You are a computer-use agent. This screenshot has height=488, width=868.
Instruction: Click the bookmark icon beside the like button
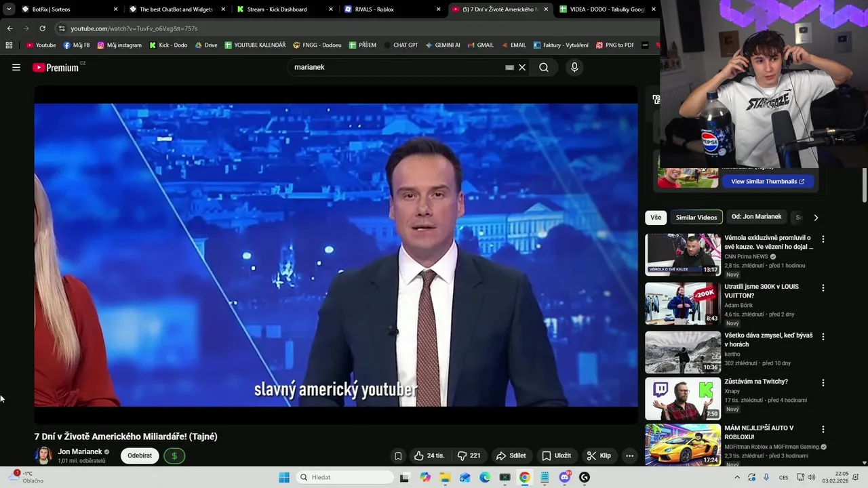pyautogui.click(x=398, y=455)
